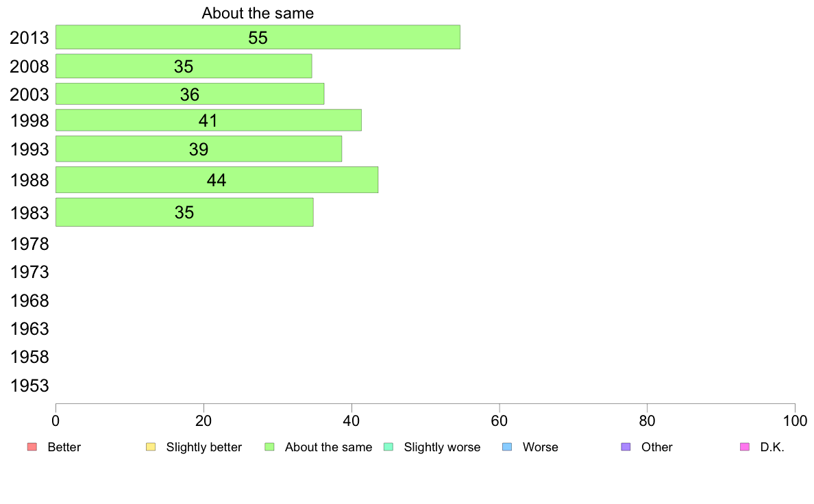Viewport: 814px width, 504px height.
Task: Click the 1978 year axis label
Action: pos(29,244)
